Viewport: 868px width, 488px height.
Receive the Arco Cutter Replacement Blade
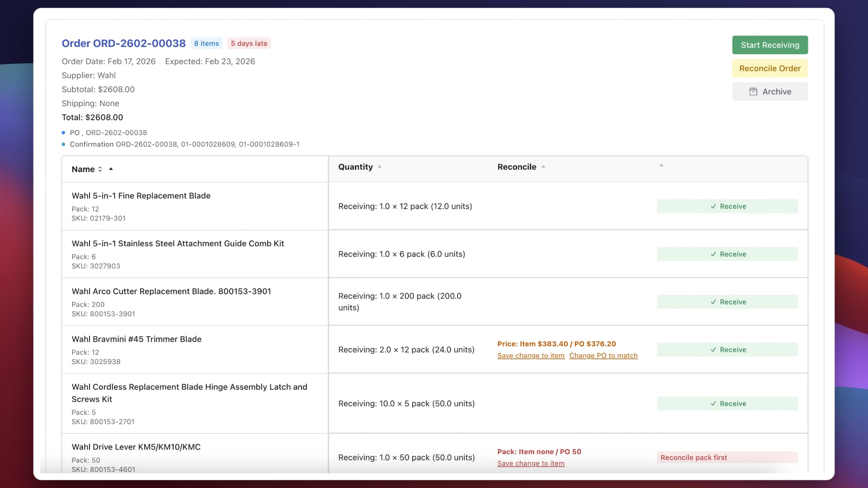click(x=727, y=302)
